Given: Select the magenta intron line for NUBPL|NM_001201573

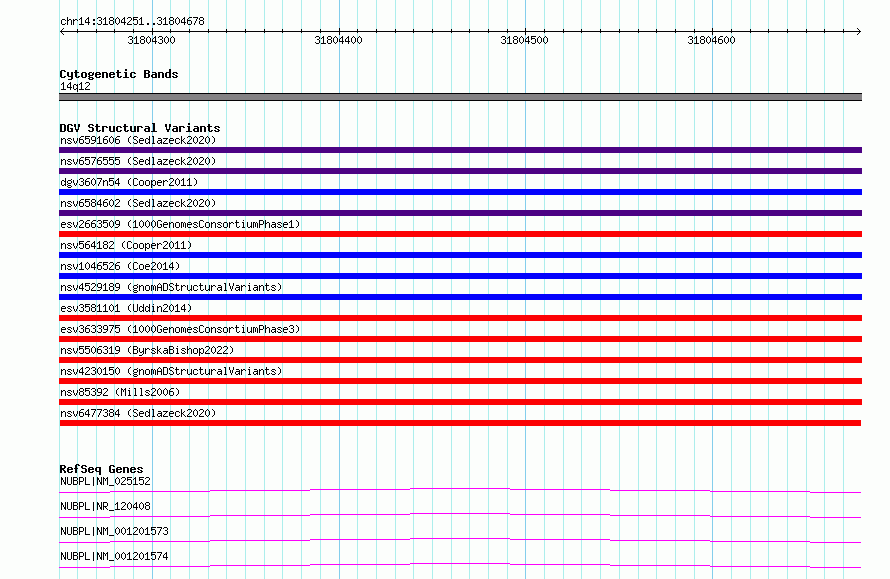Looking at the screenshot, I should 460,540.
